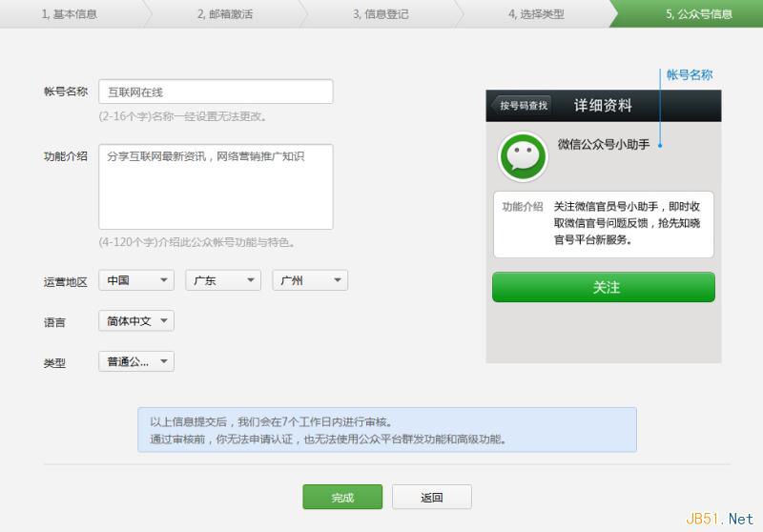
Task: Click the 完成 finish button
Action: (x=342, y=497)
